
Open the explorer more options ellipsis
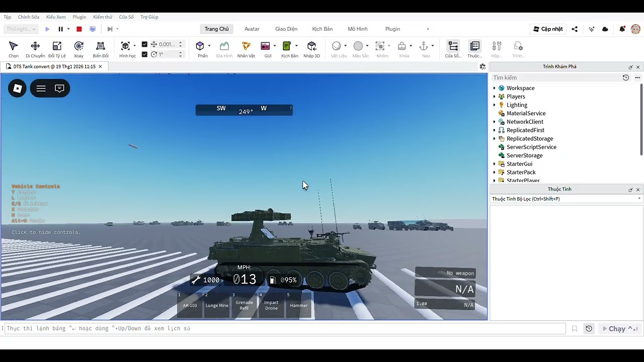point(637,77)
